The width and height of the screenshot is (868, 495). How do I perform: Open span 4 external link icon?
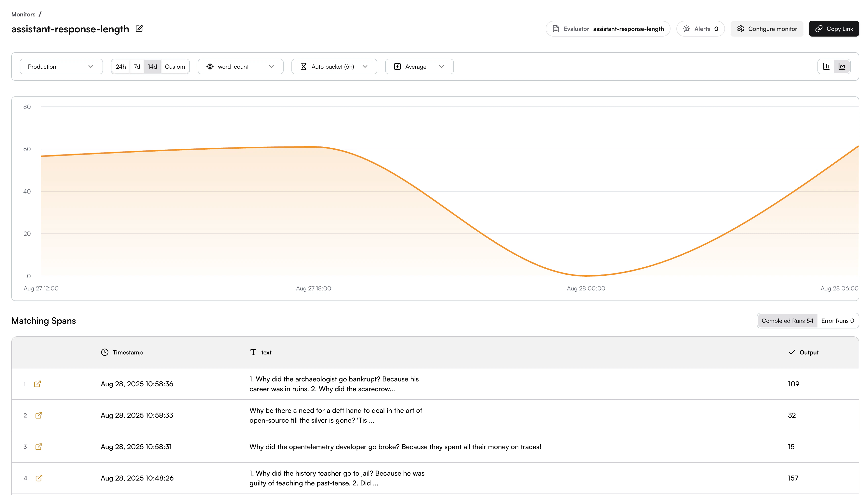tap(39, 478)
